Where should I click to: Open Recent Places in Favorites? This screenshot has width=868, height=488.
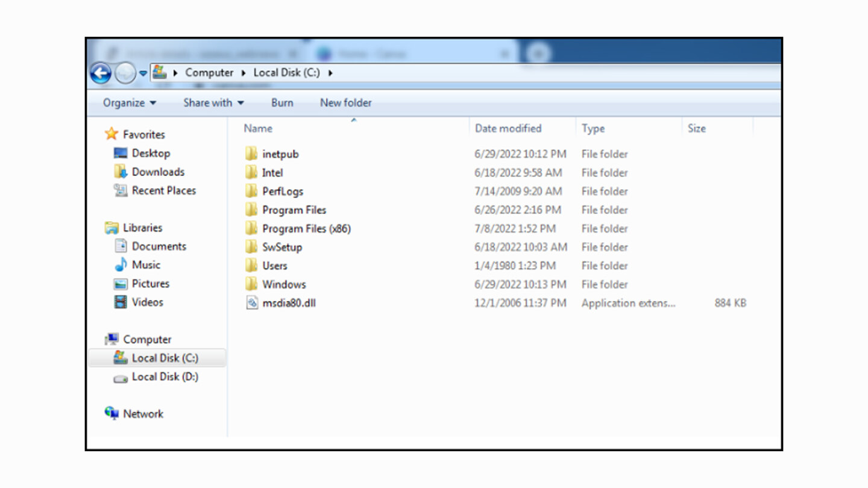coord(164,190)
